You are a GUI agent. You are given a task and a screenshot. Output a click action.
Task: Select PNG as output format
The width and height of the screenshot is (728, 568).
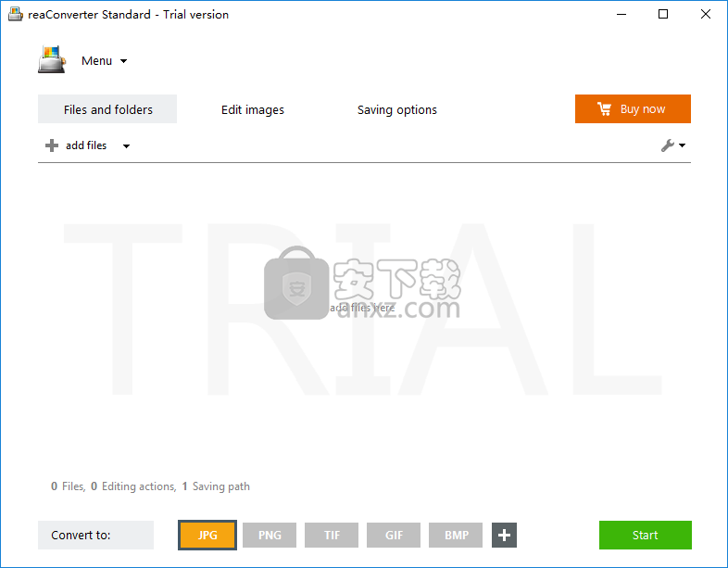[270, 535]
